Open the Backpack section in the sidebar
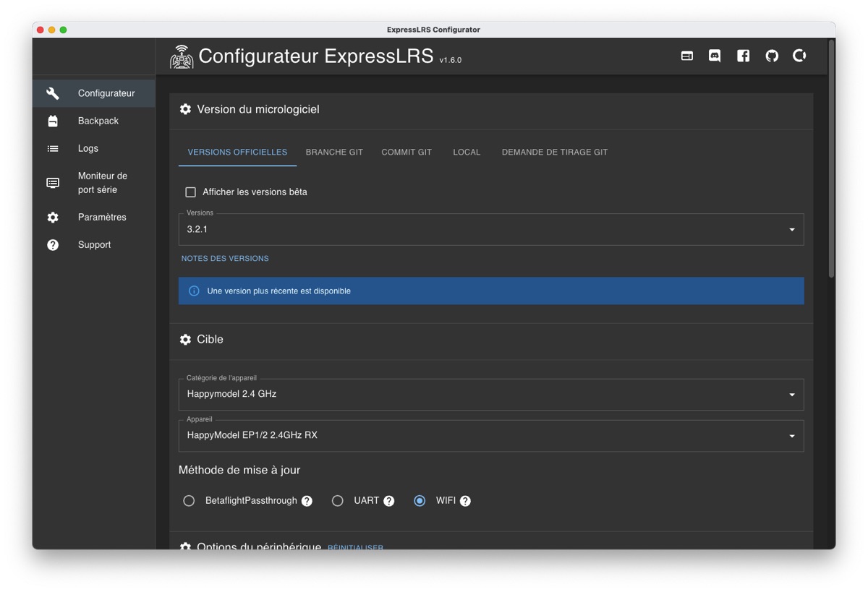This screenshot has width=868, height=592. [93, 121]
